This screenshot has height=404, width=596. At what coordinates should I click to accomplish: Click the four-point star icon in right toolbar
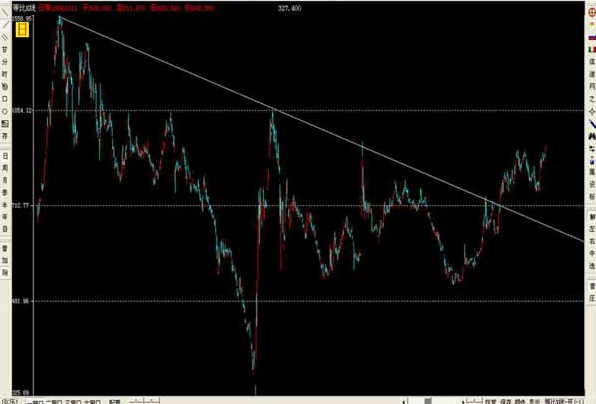pos(592,111)
